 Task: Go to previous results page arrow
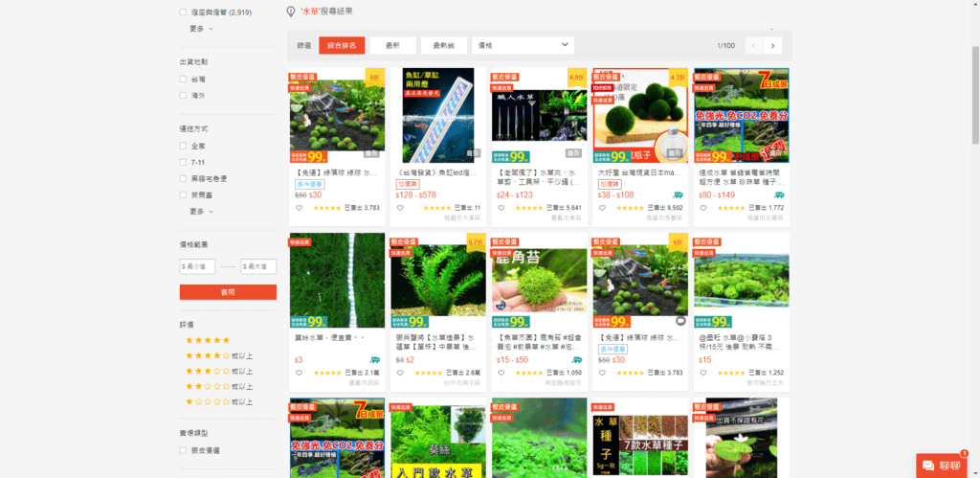click(754, 46)
